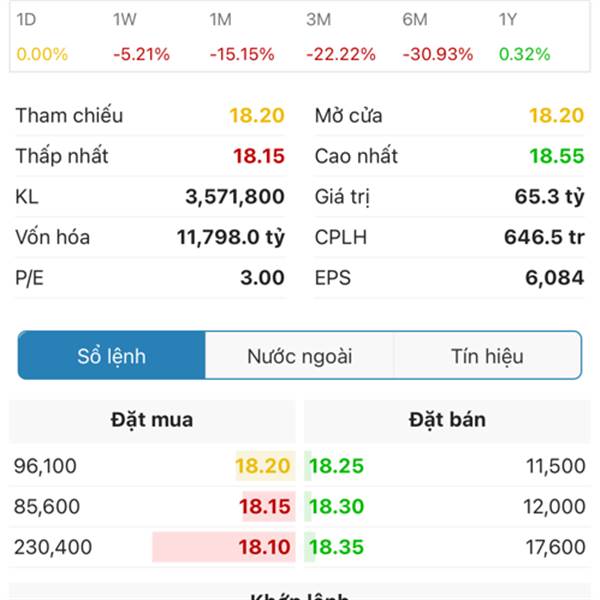Tap the EPS value 6,084
Screen dimensions: 600x600
pyautogui.click(x=554, y=278)
